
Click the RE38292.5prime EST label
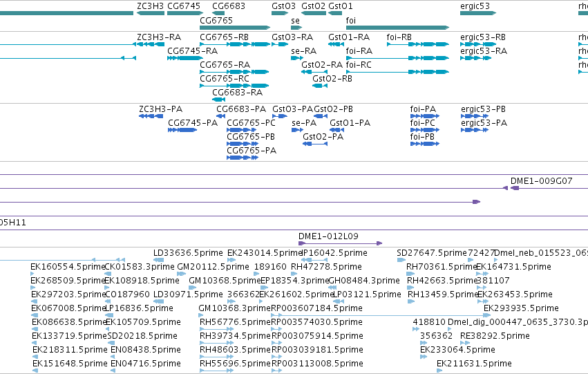point(495,337)
